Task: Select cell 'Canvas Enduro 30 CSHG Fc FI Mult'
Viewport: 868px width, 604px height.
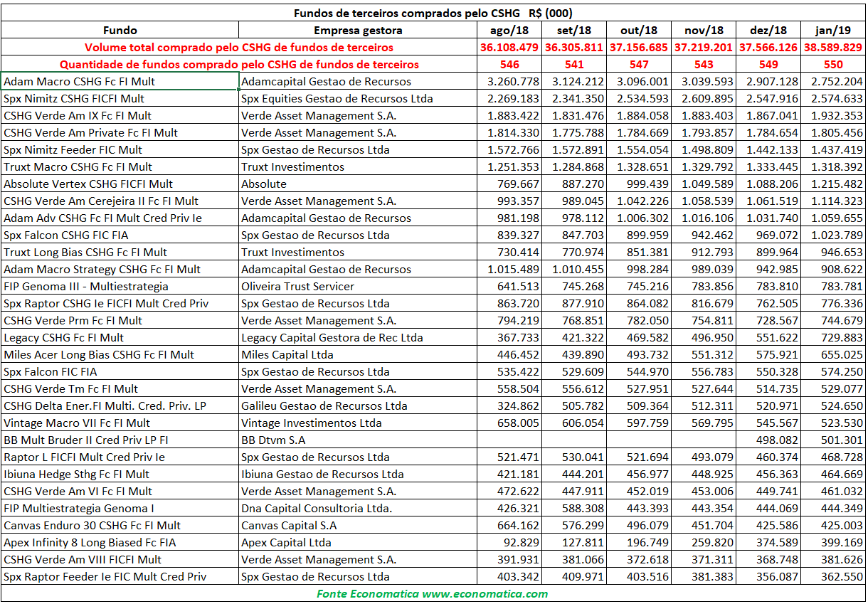Action: tap(120, 526)
